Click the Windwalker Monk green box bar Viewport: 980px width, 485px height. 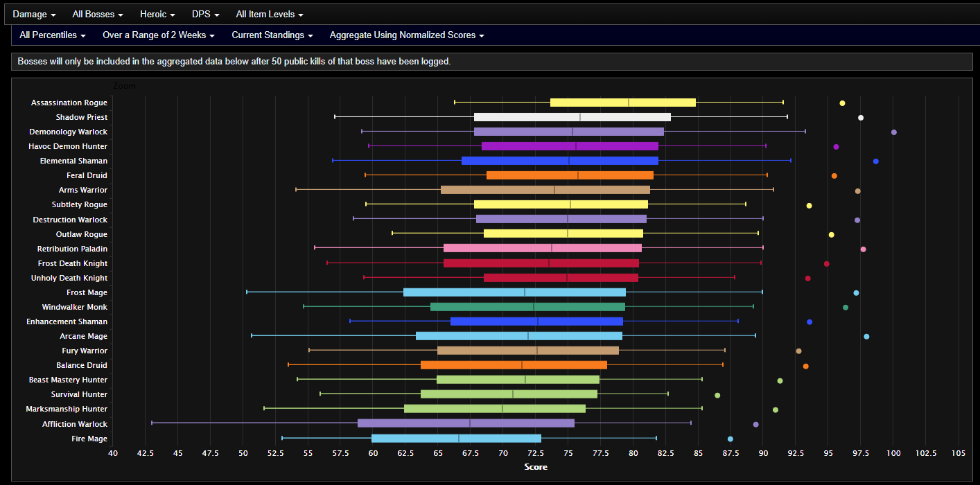[527, 307]
